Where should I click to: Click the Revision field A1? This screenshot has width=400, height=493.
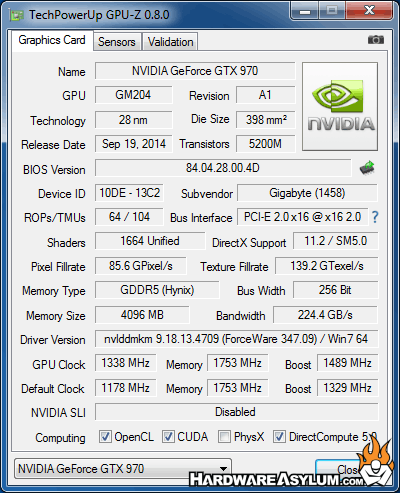(266, 95)
